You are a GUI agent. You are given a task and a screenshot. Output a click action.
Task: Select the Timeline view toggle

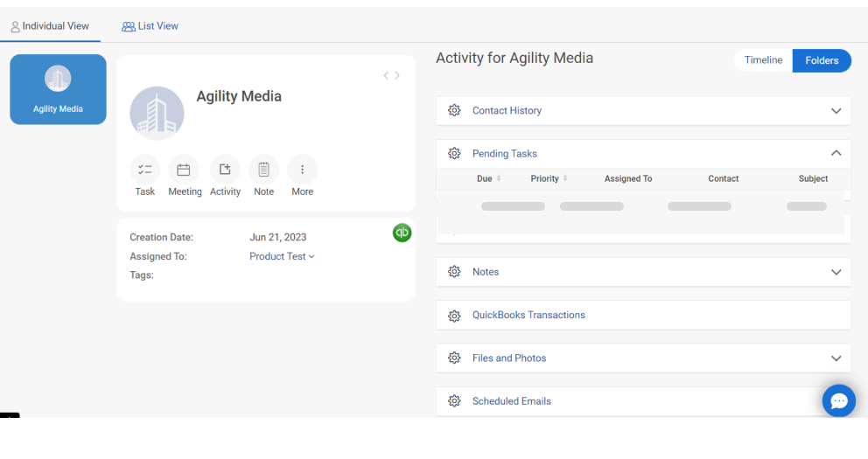pos(763,60)
